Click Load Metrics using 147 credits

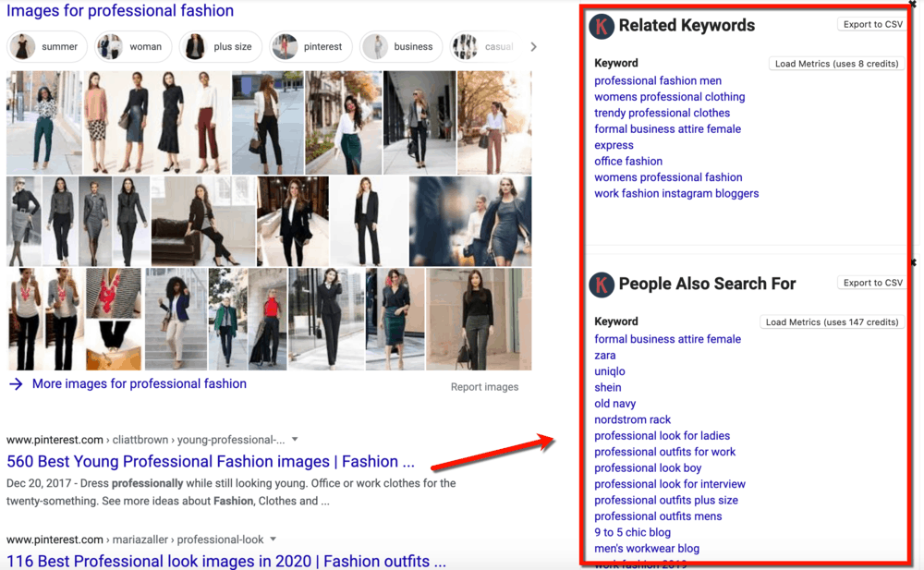coord(832,321)
